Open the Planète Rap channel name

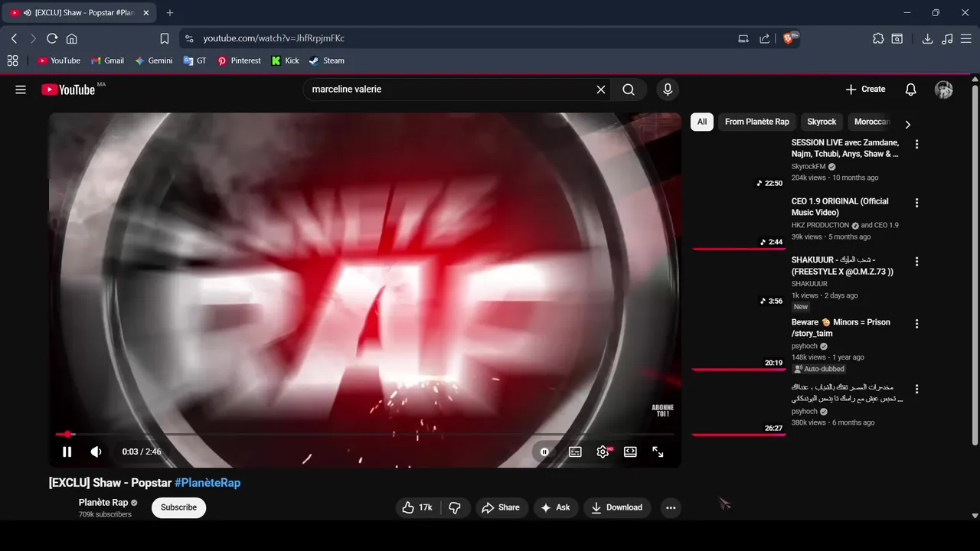[103, 502]
